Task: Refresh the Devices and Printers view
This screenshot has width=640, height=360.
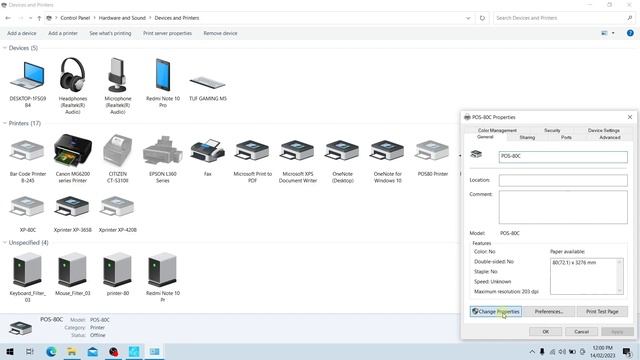Action: click(482, 18)
